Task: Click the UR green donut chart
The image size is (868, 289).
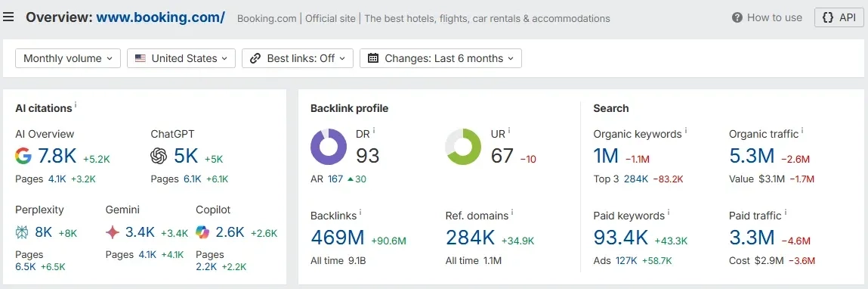Action: pyautogui.click(x=463, y=147)
